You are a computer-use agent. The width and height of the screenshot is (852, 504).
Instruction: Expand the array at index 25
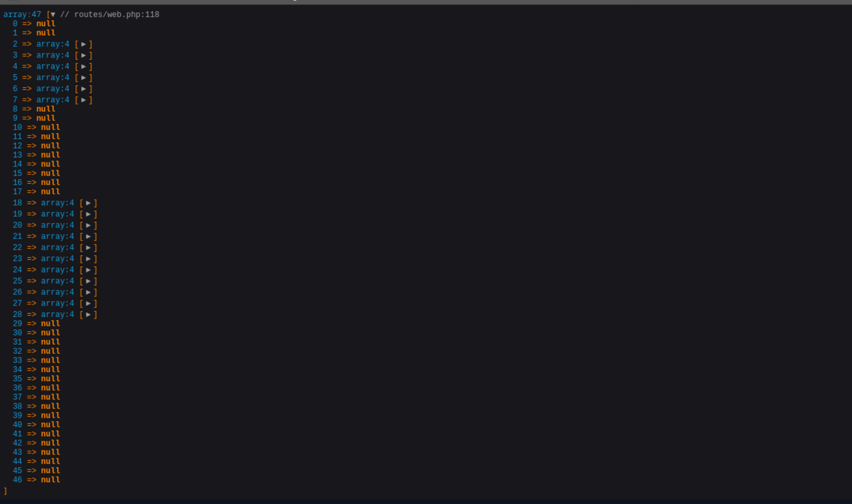coord(88,282)
